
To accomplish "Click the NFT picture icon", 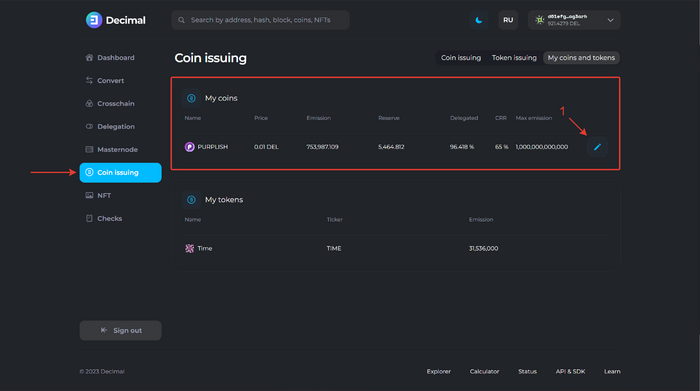I will pyautogui.click(x=89, y=196).
